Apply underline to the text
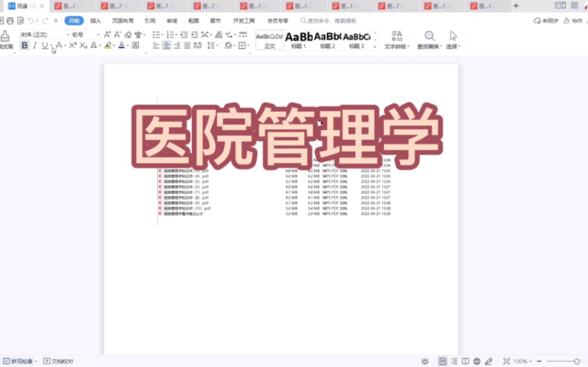Viewport: 588px width, 367px height. 44,45
